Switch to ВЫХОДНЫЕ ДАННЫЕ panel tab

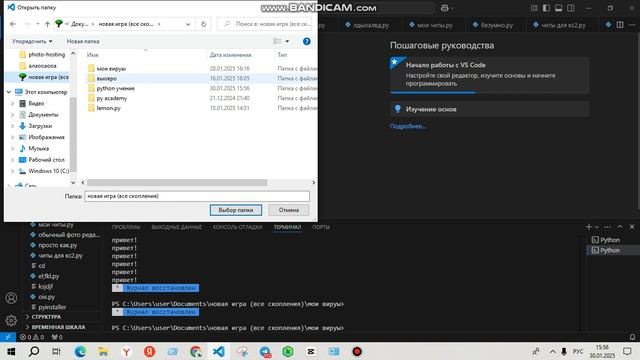tap(176, 227)
